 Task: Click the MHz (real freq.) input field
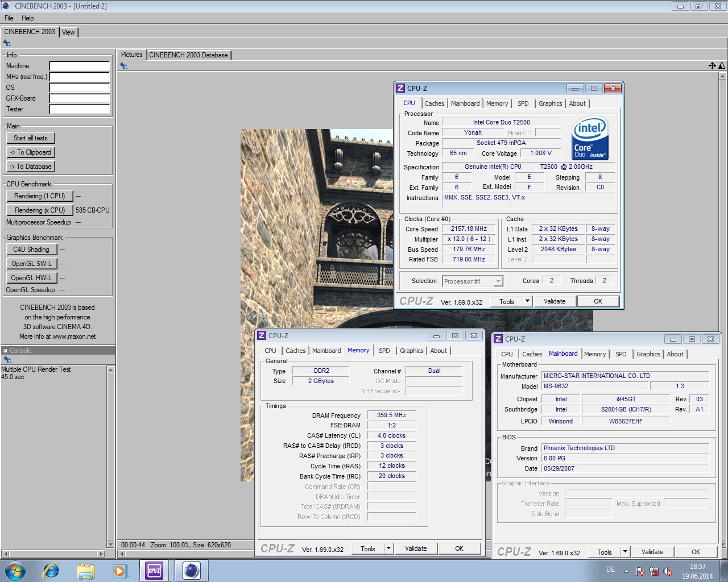point(79,77)
